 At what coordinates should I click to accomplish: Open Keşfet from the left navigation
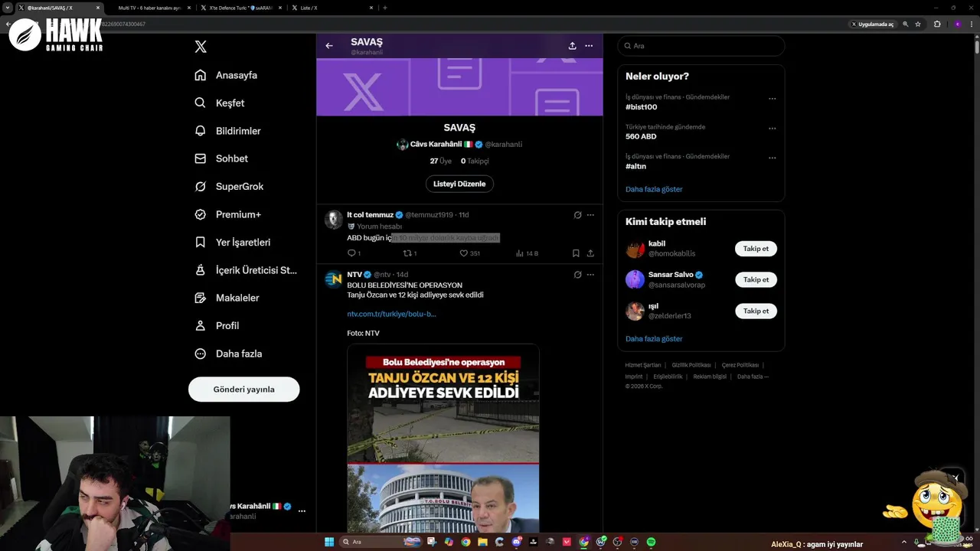coord(220,103)
